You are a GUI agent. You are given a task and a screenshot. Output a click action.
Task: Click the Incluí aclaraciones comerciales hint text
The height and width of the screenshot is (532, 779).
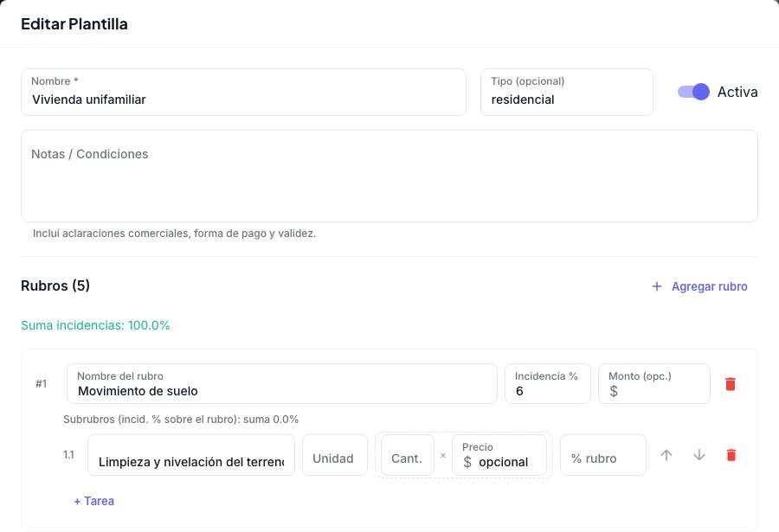pos(174,234)
